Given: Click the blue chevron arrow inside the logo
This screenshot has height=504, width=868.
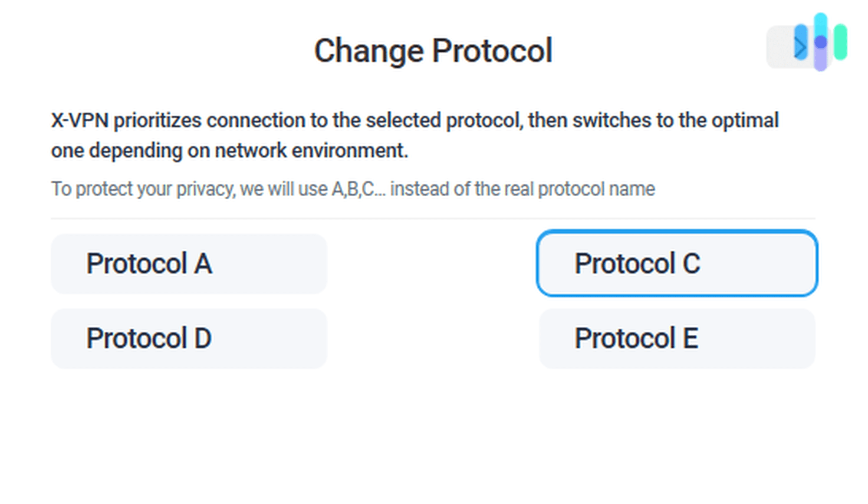Looking at the screenshot, I should point(801,48).
